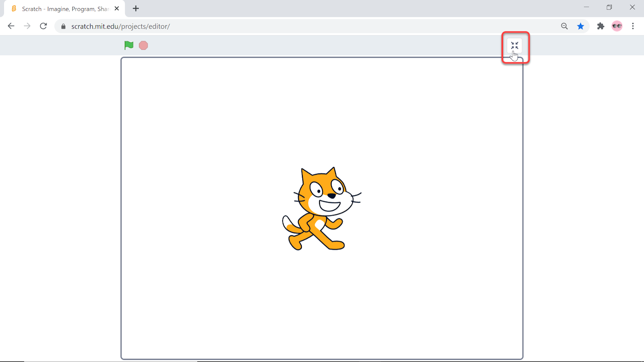Image resolution: width=644 pixels, height=362 pixels.
Task: Open the Chrome profile avatar
Action: click(617, 26)
